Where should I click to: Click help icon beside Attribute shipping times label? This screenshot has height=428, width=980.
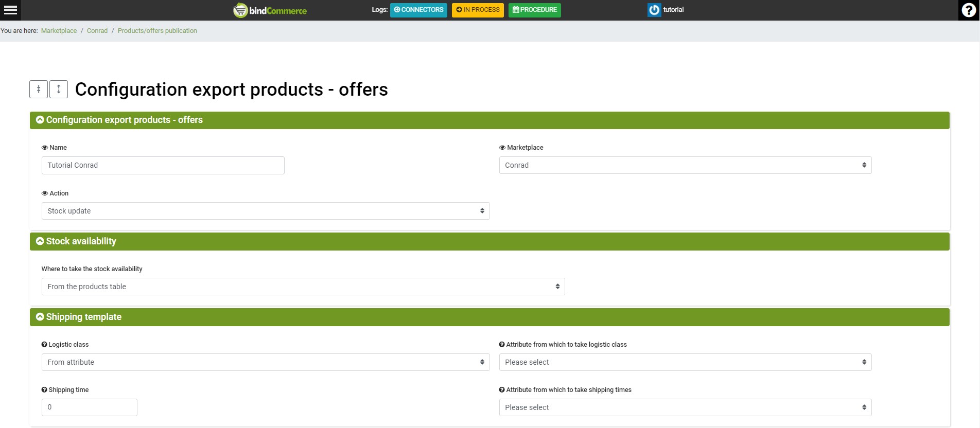(502, 390)
